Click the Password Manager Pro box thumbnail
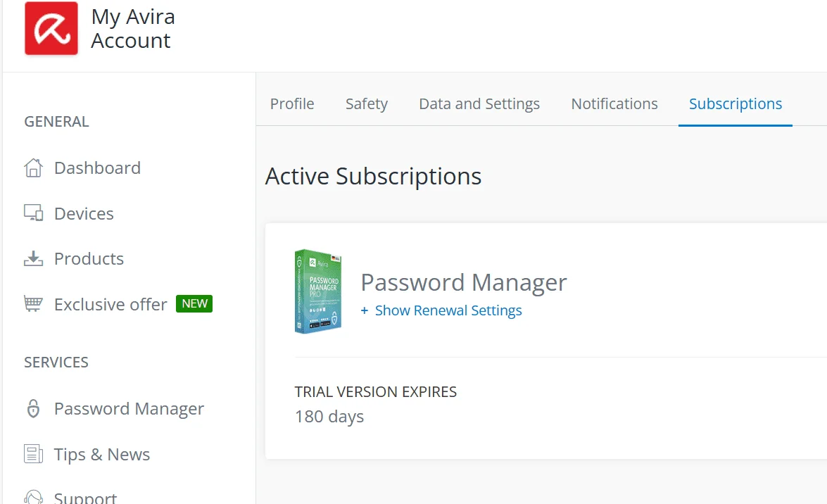The height and width of the screenshot is (504, 827). (318, 291)
